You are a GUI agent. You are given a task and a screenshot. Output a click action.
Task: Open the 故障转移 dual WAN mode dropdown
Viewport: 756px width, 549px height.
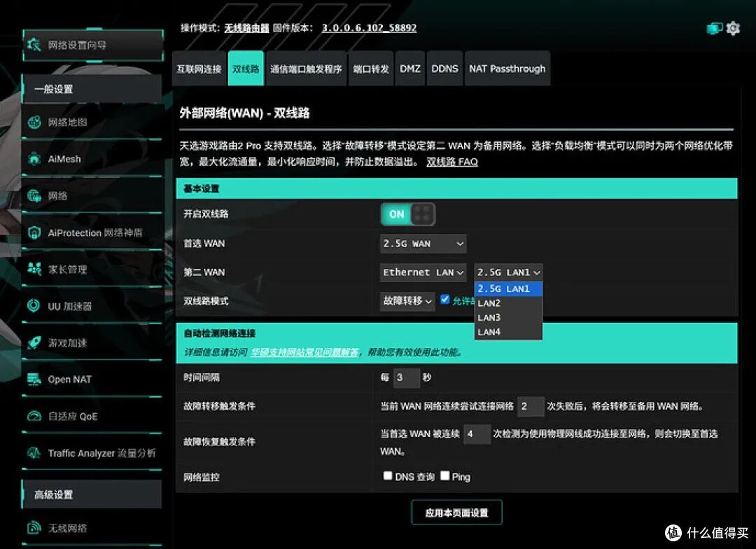pos(407,301)
